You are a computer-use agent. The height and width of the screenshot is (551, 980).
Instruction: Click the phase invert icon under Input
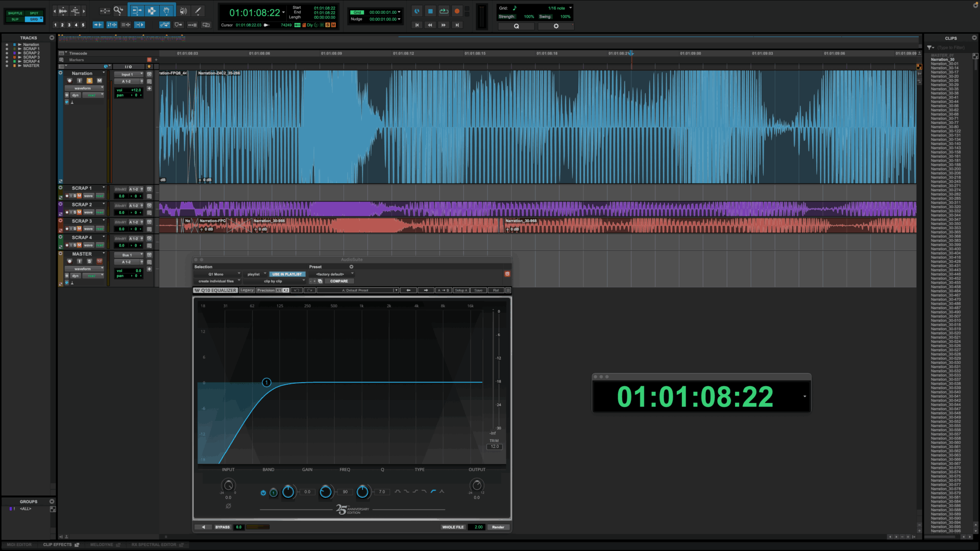(228, 506)
